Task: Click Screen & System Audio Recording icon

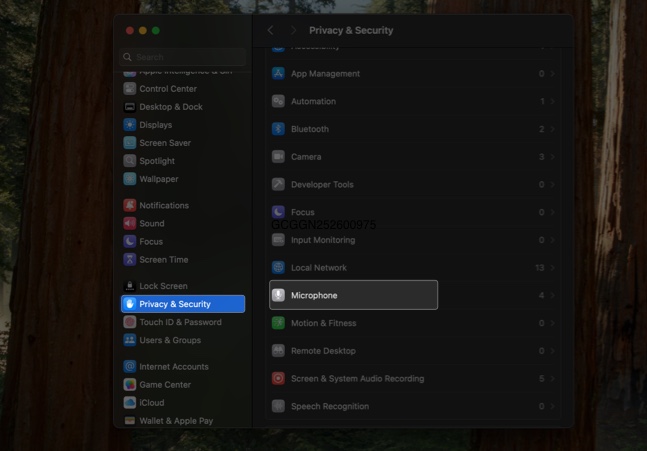Action: click(278, 378)
